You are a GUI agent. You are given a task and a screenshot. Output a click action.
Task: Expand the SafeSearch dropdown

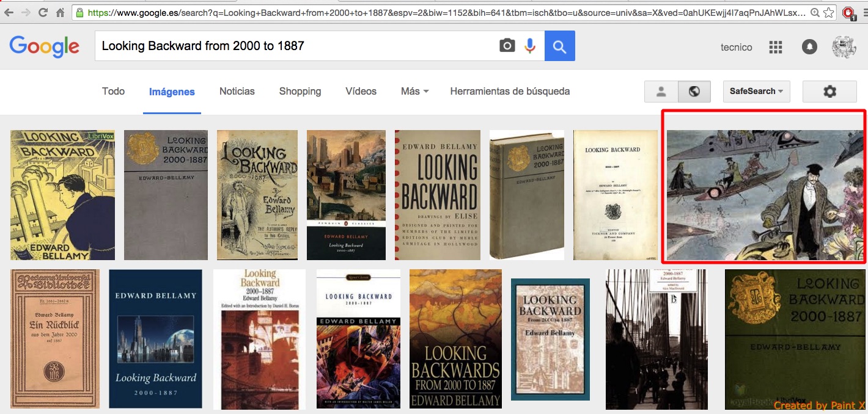tap(756, 92)
